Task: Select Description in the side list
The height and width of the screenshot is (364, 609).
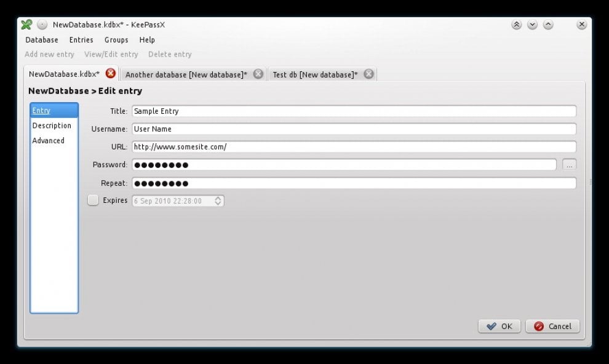Action: (x=54, y=125)
